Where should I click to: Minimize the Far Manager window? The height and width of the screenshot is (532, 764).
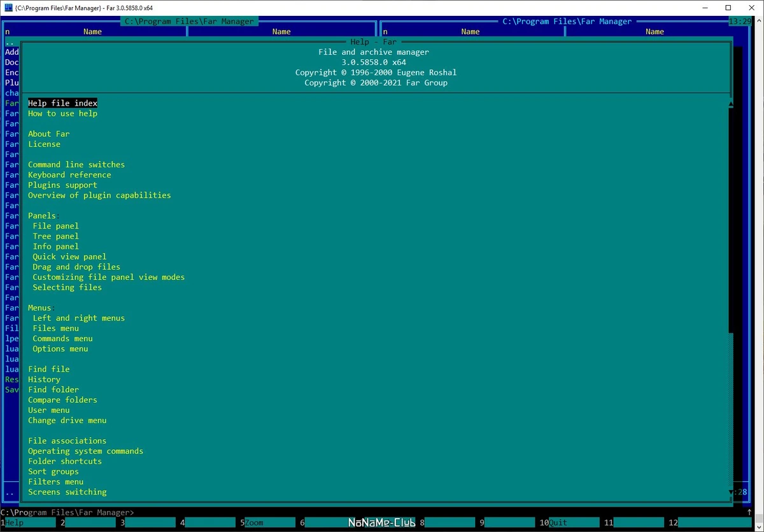tap(705, 8)
